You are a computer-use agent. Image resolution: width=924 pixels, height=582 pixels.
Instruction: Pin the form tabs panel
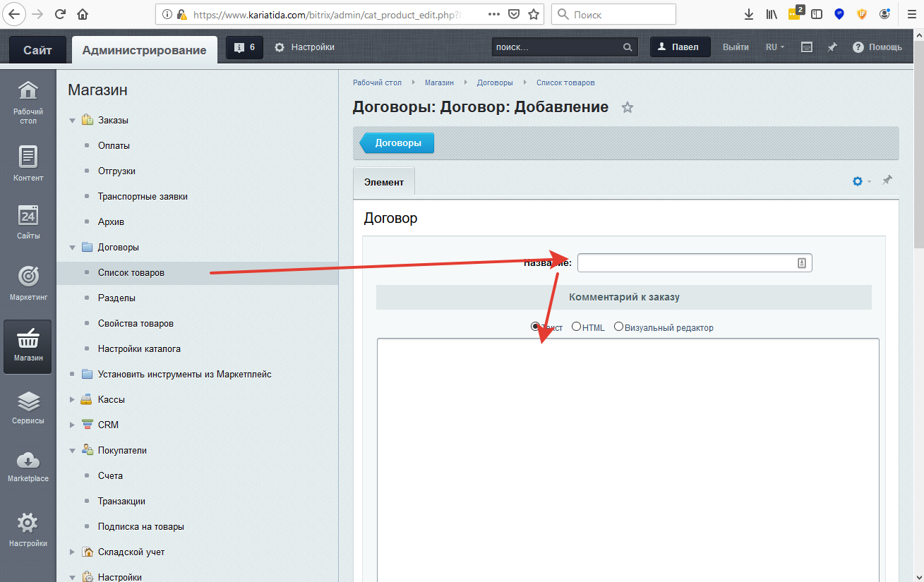(887, 181)
